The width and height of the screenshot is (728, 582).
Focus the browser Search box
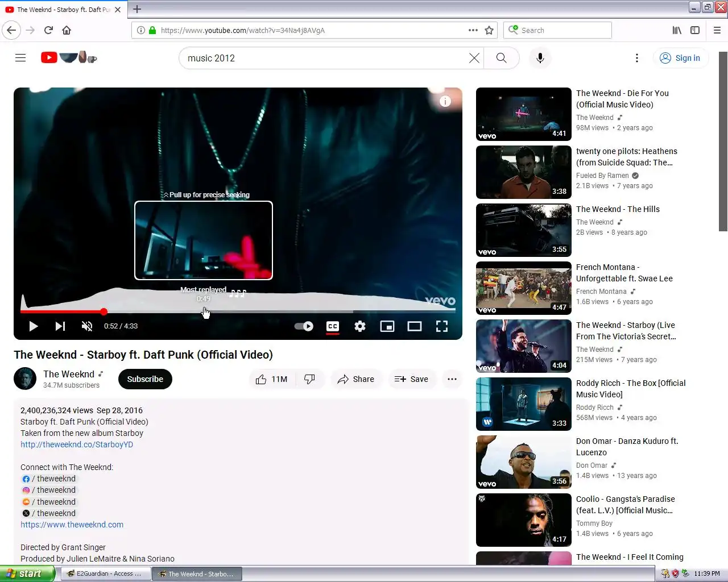click(557, 30)
